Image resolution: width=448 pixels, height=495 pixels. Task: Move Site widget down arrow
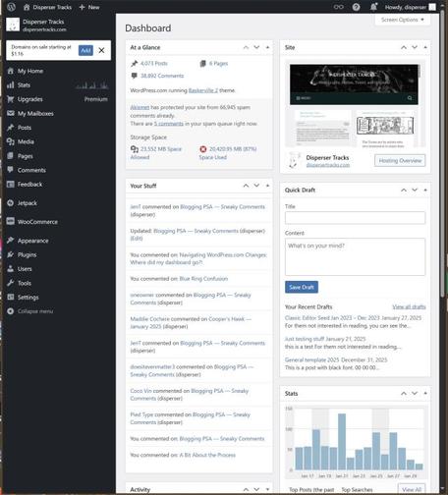[x=415, y=47]
